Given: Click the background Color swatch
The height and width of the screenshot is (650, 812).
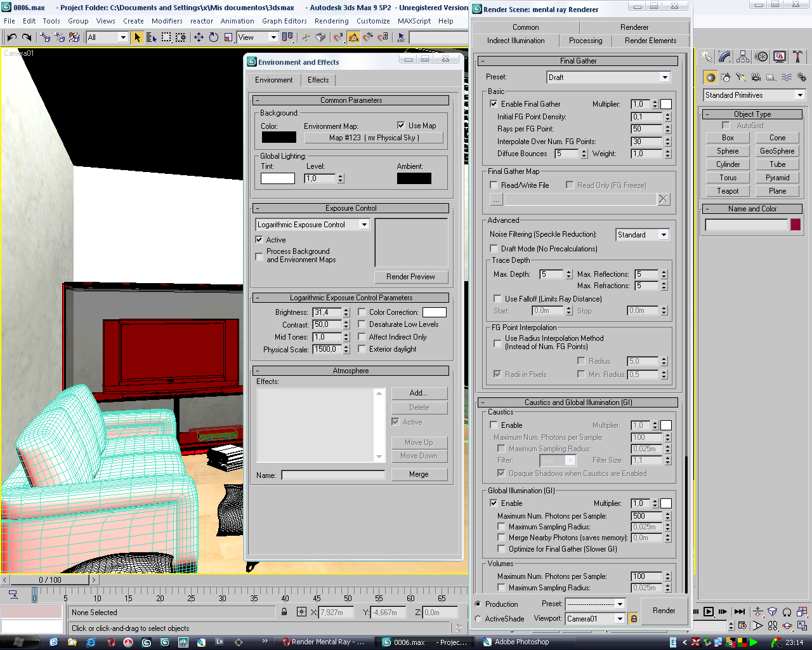Looking at the screenshot, I should 278,137.
